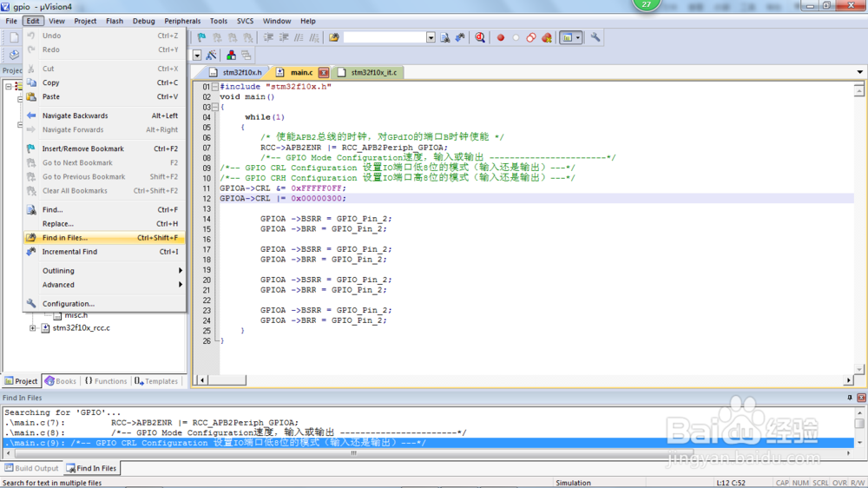Click the L:12 C:52 status bar entry
Screen dimensions: 868x488
(x=731, y=483)
